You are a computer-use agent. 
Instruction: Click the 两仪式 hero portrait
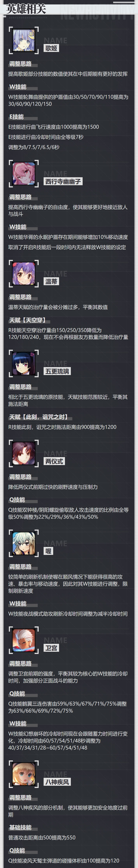(x=24, y=454)
